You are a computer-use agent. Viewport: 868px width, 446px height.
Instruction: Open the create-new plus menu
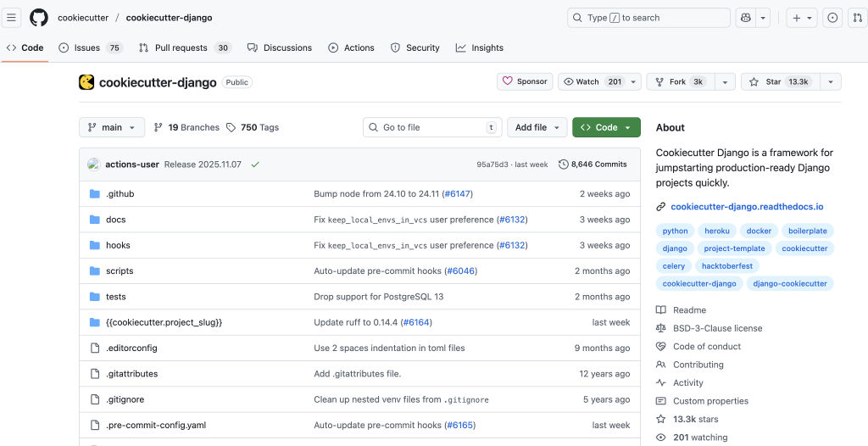coord(802,18)
